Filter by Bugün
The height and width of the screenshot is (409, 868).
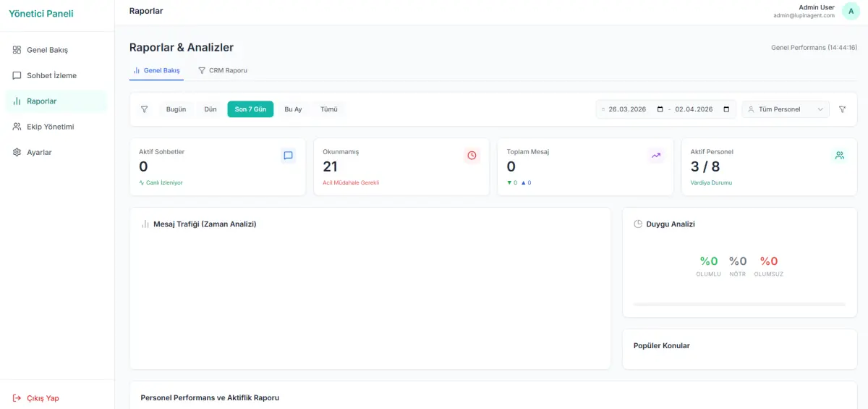point(176,109)
